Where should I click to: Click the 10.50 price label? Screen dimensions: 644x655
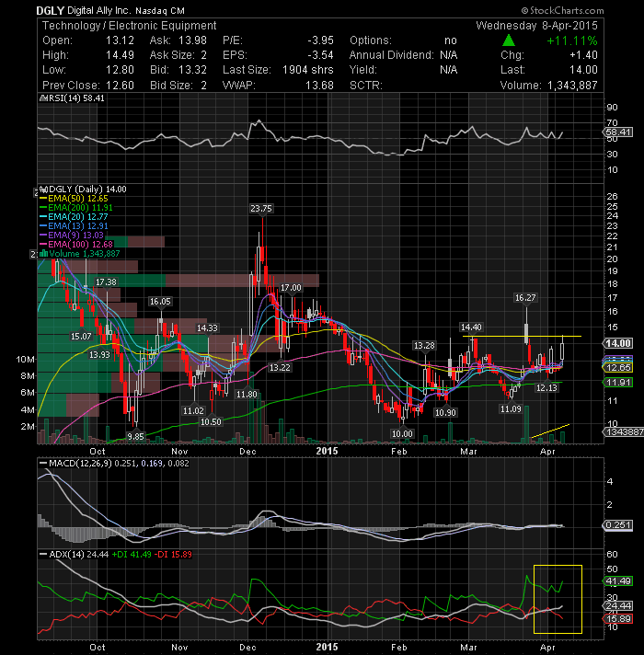tap(211, 422)
